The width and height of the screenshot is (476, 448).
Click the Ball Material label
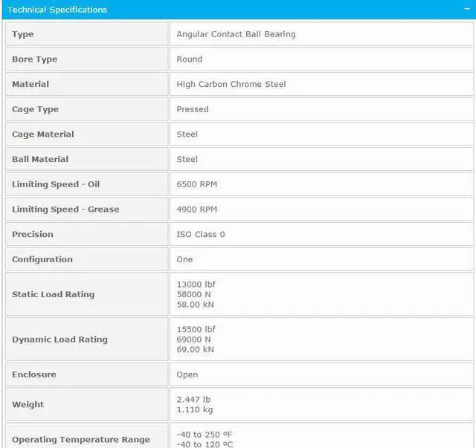tap(40, 159)
